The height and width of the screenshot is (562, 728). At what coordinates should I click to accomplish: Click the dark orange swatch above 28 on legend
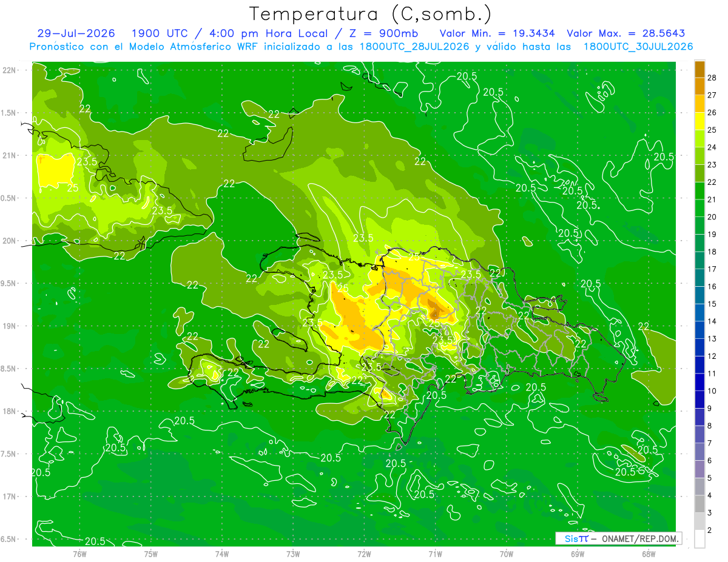(699, 69)
